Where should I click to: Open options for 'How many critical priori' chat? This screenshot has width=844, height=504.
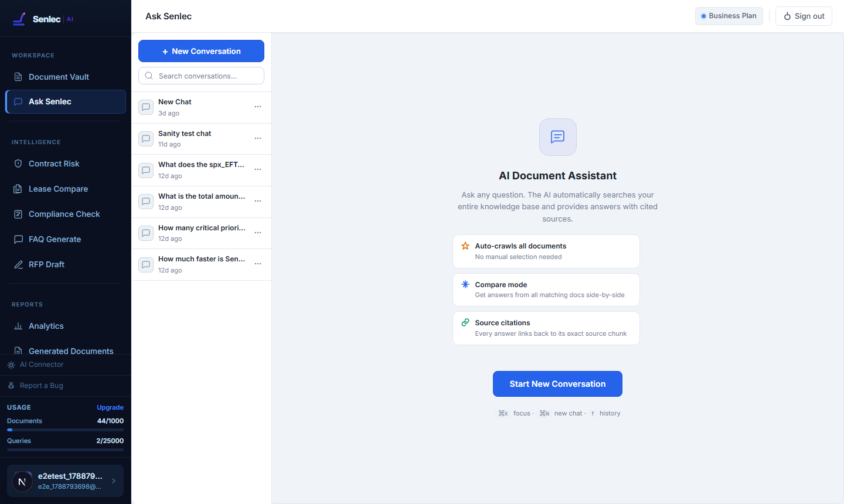pyautogui.click(x=258, y=233)
